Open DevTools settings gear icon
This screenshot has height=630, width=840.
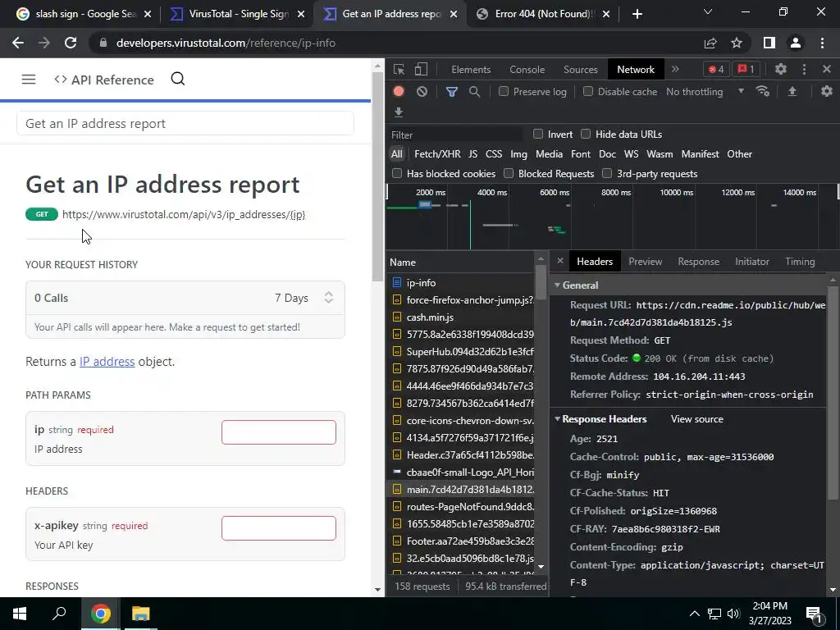[781, 69]
